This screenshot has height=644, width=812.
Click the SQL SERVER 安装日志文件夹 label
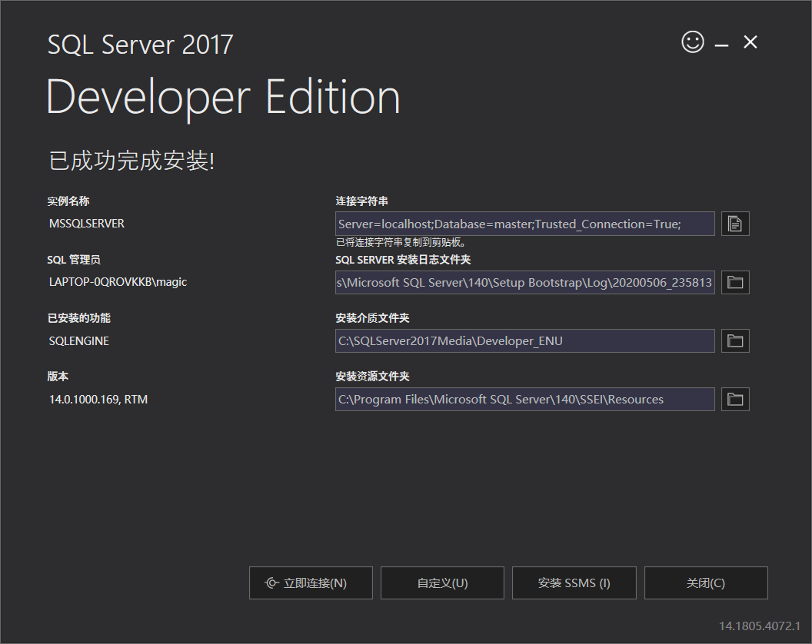pos(403,260)
